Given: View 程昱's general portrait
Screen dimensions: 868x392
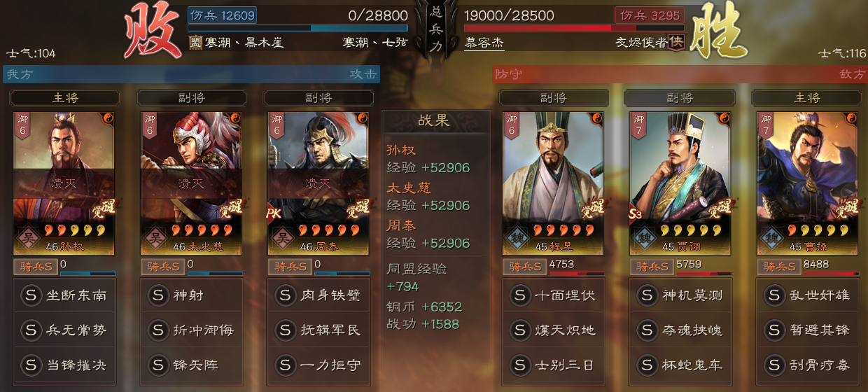Looking at the screenshot, I should (553, 183).
